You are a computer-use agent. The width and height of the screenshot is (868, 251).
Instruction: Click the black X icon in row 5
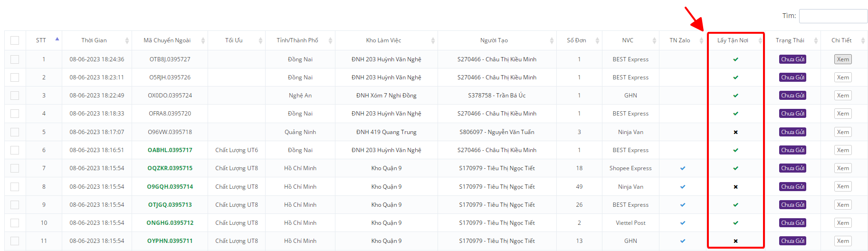735,132
